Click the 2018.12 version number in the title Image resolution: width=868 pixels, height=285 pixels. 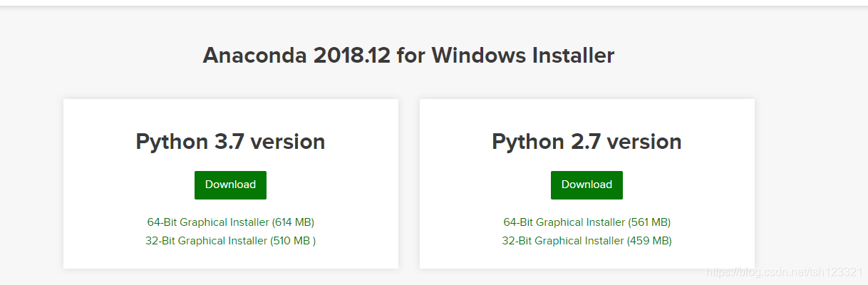pyautogui.click(x=352, y=56)
